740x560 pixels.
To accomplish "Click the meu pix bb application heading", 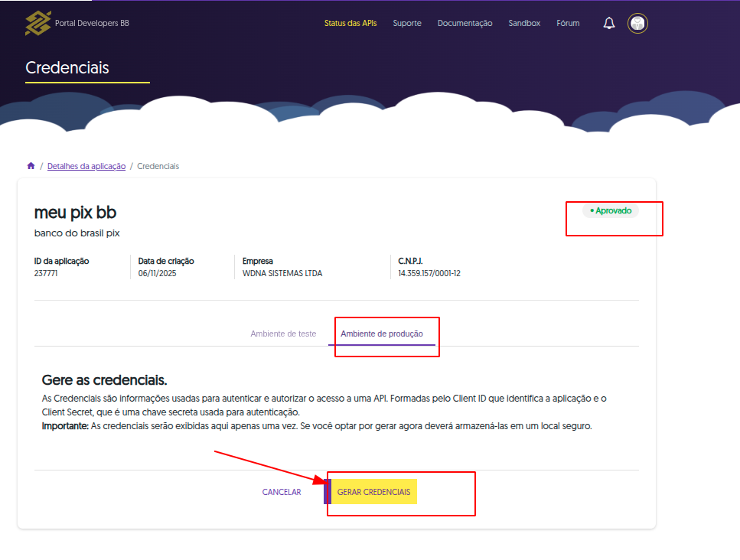I will 75,213.
